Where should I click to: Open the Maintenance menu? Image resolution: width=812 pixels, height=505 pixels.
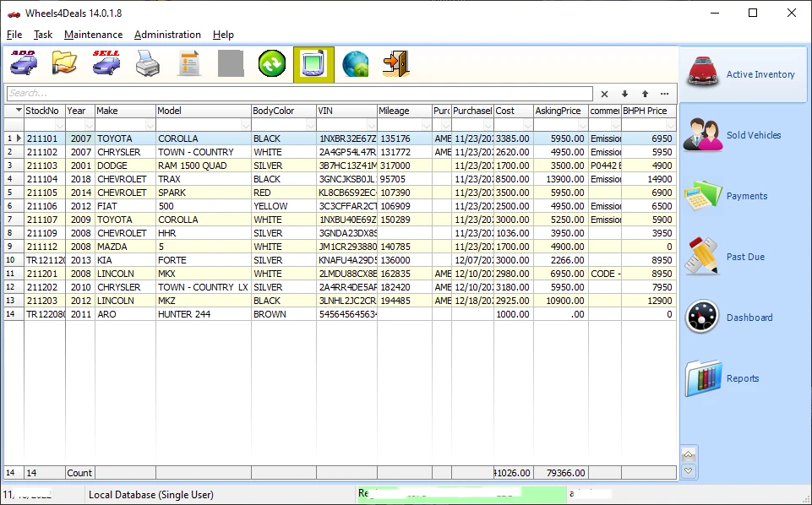point(93,35)
